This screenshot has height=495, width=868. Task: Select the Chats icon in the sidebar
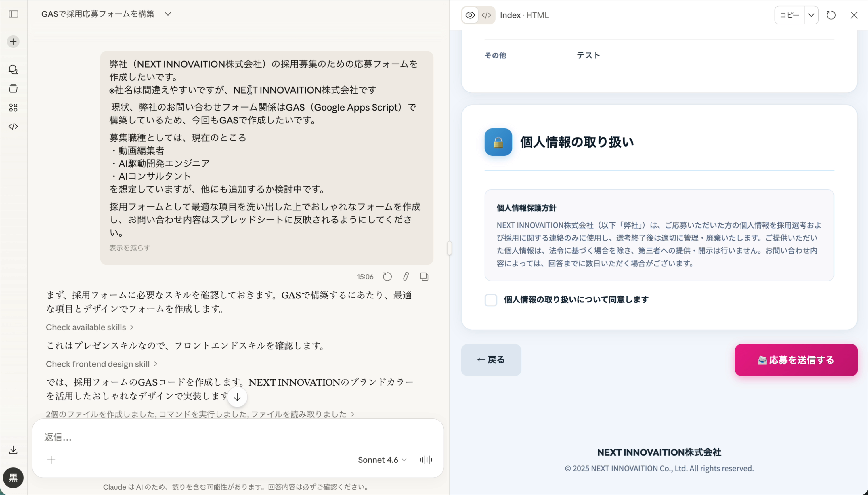click(x=13, y=70)
